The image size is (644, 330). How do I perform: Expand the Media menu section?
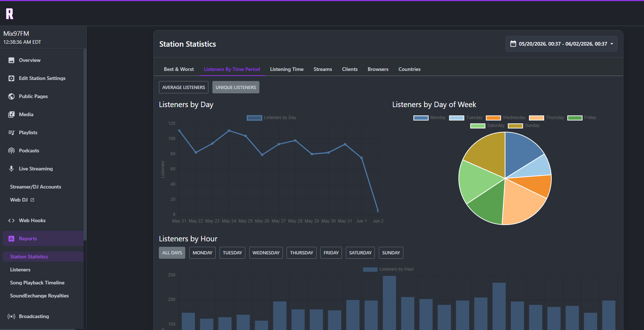click(43, 114)
